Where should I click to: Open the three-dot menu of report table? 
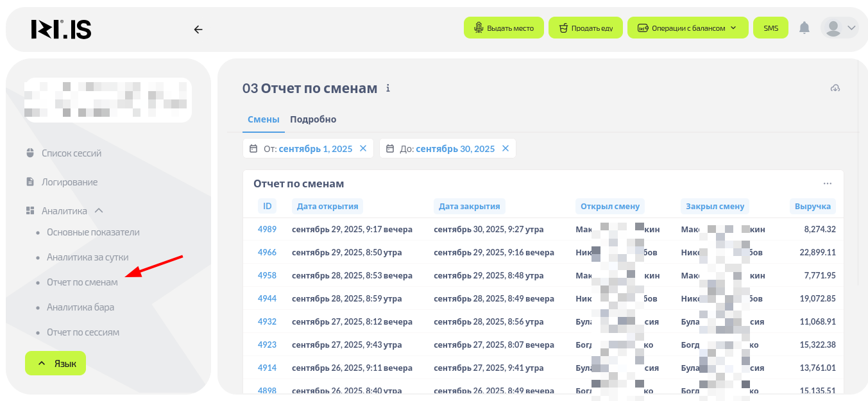click(x=828, y=183)
